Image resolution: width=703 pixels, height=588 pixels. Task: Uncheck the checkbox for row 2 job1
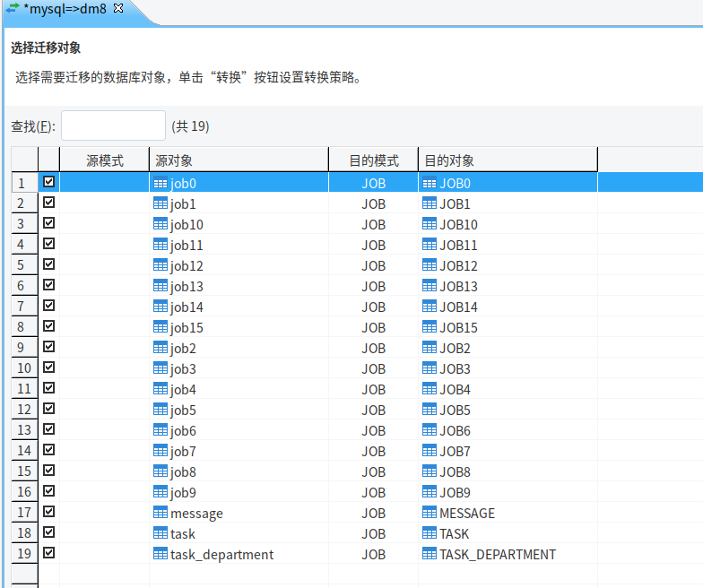[x=48, y=203]
